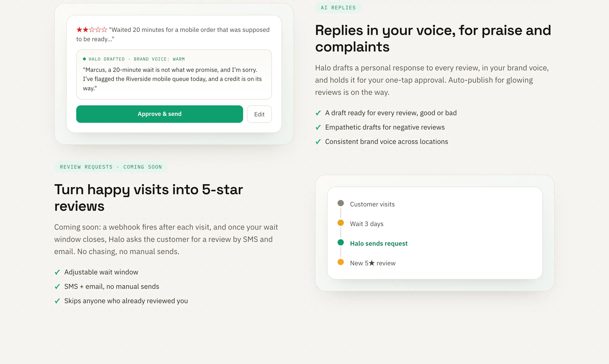Click the AI Replies badge

338,8
